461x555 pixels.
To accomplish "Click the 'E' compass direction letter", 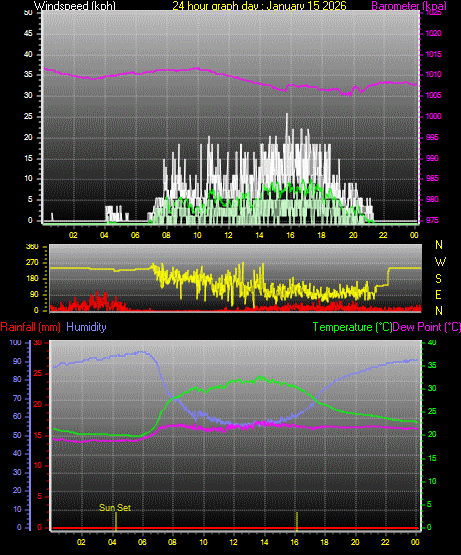I will pyautogui.click(x=438, y=294).
